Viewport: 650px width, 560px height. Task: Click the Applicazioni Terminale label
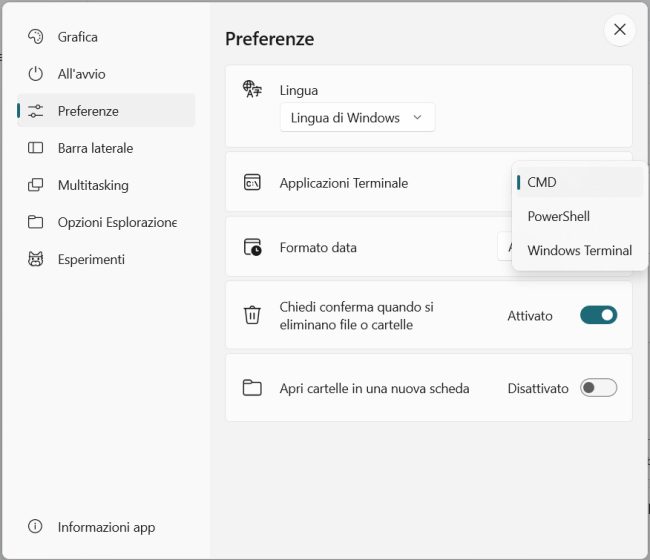click(344, 183)
